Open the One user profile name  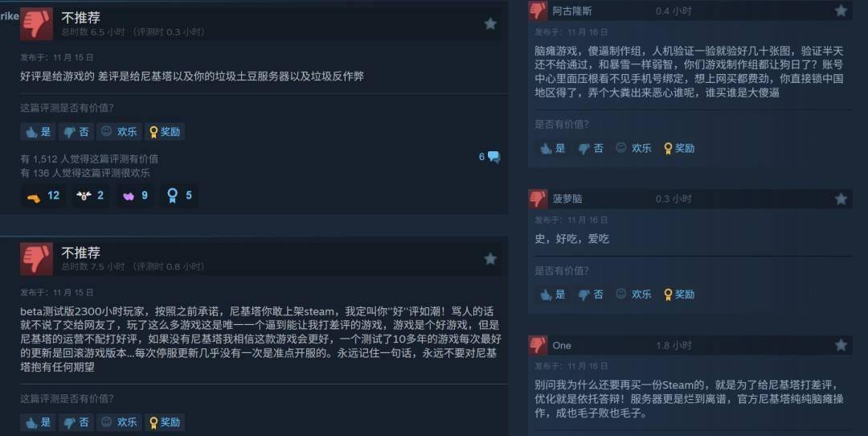561,345
